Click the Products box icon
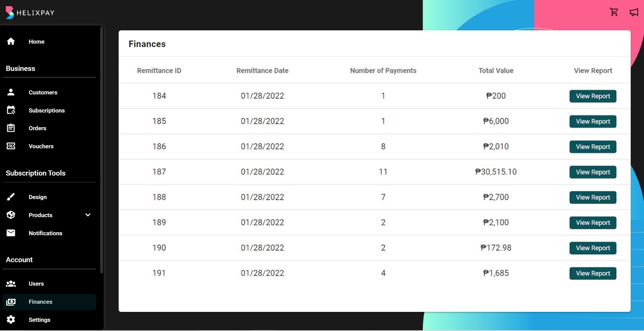This screenshot has width=644, height=331. pos(11,215)
